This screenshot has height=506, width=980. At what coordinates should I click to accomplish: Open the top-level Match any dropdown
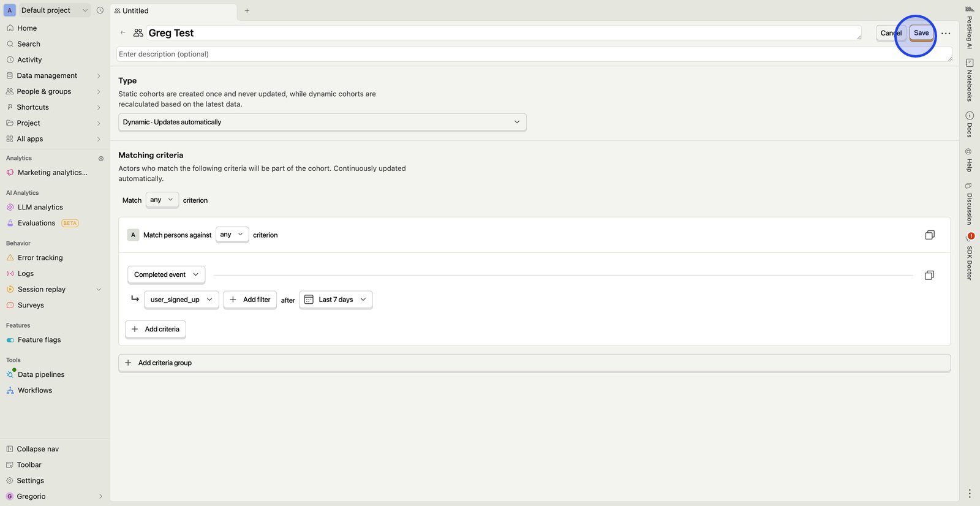(x=162, y=200)
